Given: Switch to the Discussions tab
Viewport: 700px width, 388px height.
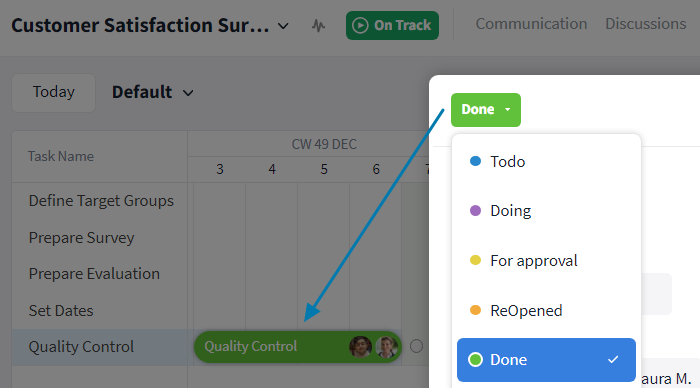Looking at the screenshot, I should click(x=646, y=24).
